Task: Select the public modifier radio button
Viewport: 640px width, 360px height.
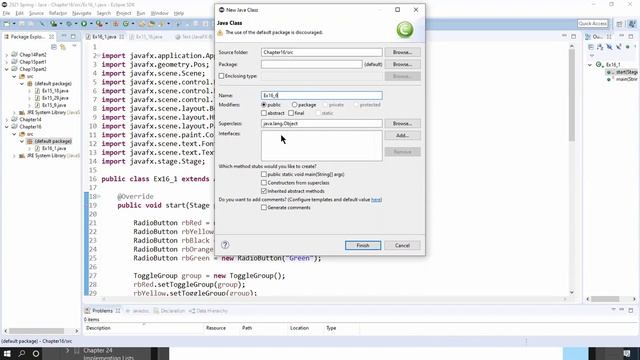Action: (264, 105)
